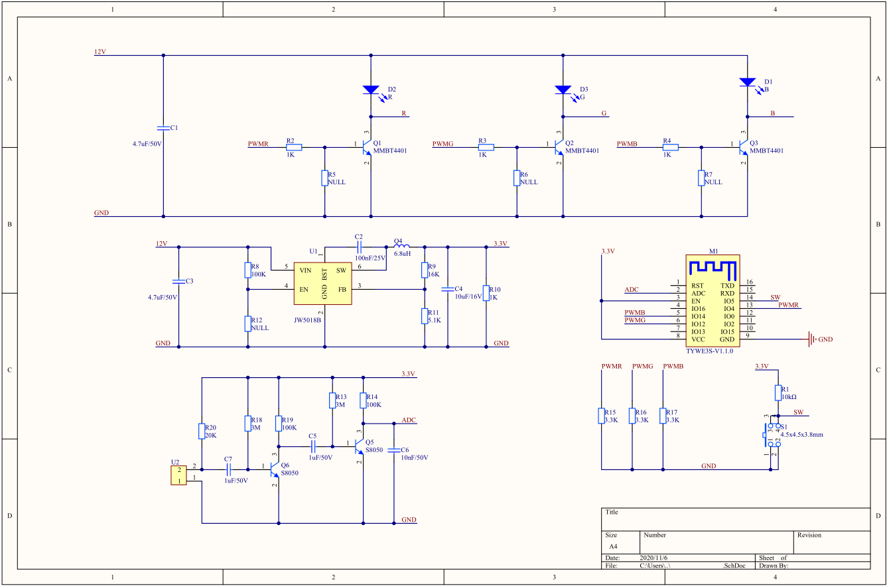Image resolution: width=889 pixels, height=588 pixels.
Task: Select resistor R16 symbol
Action: pyautogui.click(x=632, y=416)
